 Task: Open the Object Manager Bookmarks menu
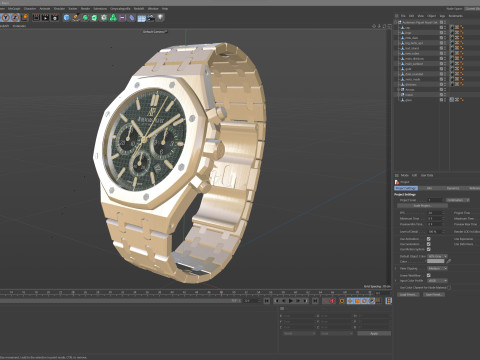tap(455, 16)
